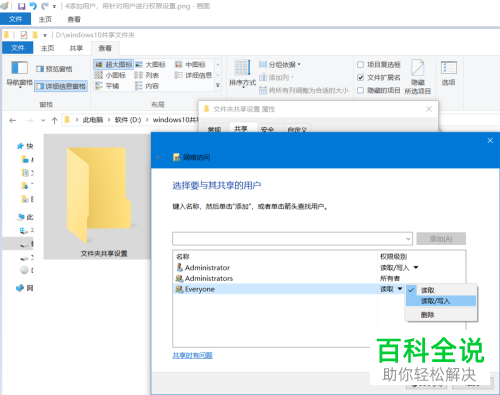Select This PC icon in navigation tree
500x395 pixels.
(x=21, y=217)
